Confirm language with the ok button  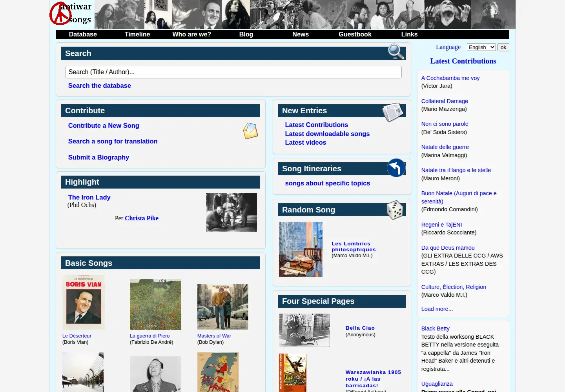pyautogui.click(x=503, y=47)
